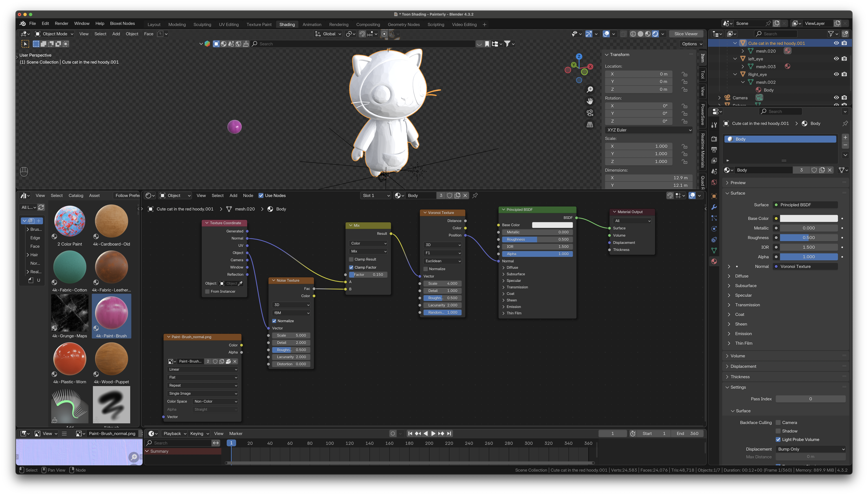Screen dimensions: 868x495
Task: Switch to the Texture Paint workspace tab
Action: click(x=259, y=24)
